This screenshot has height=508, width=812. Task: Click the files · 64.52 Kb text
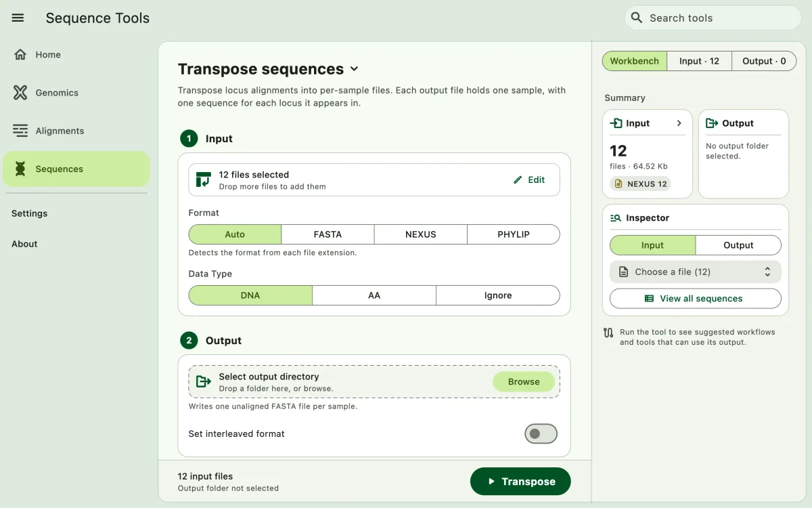pos(639,166)
